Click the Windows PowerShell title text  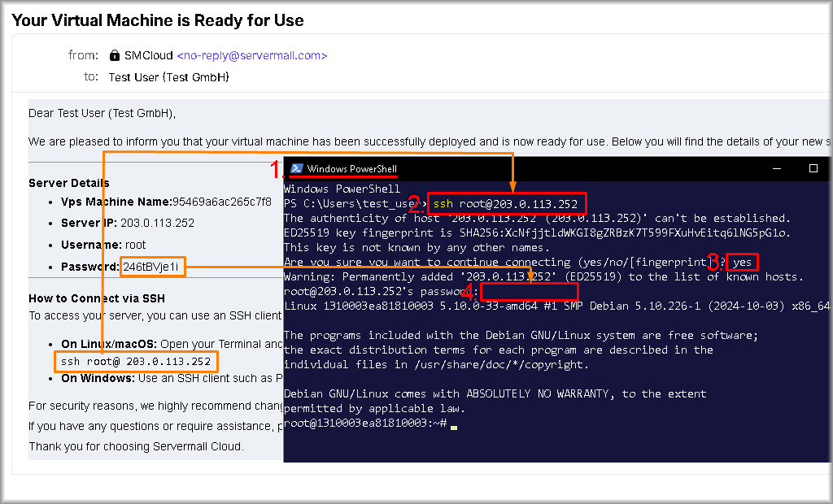pos(351,169)
